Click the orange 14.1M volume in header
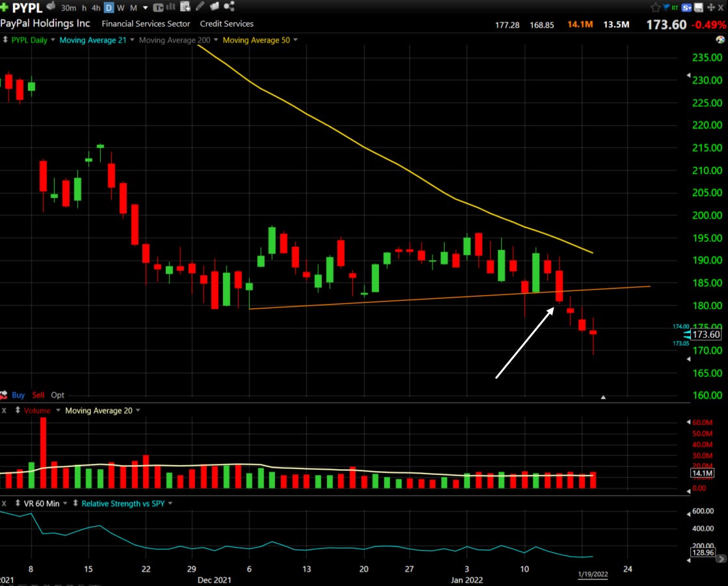Viewport: 728px width, 586px height. pyautogui.click(x=580, y=25)
